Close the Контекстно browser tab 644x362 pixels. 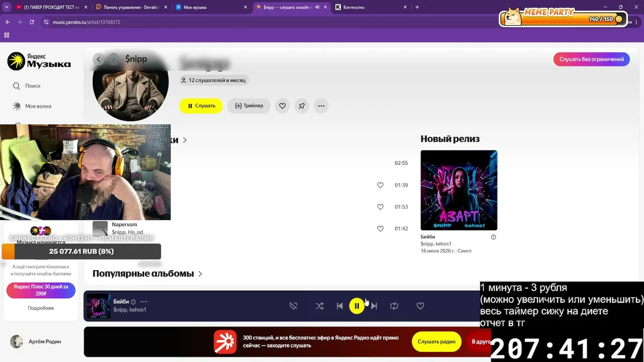click(x=405, y=7)
